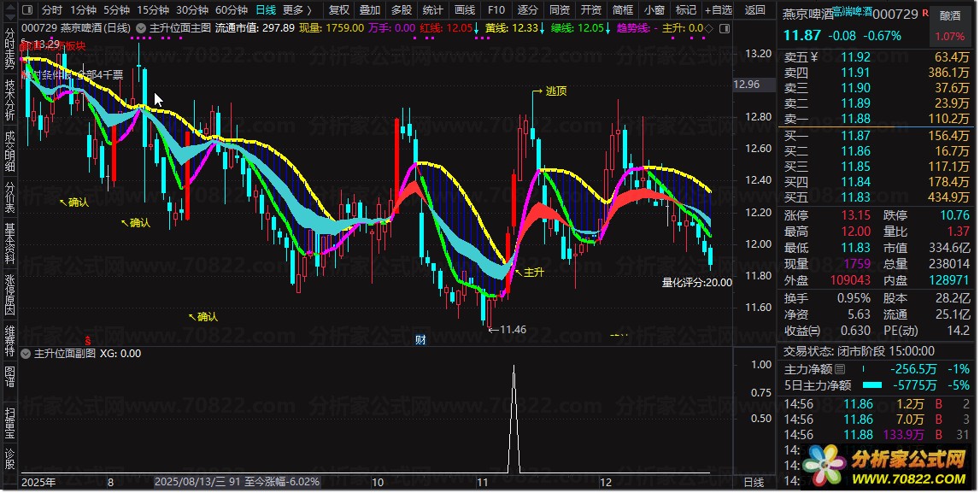Open 维赛特 in left sidebar
This screenshot has width=980, height=493.
10,341
